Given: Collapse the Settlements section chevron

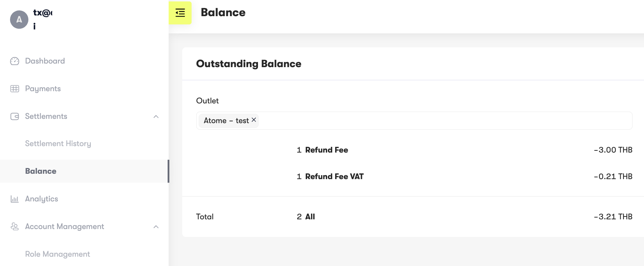Looking at the screenshot, I should 156,116.
